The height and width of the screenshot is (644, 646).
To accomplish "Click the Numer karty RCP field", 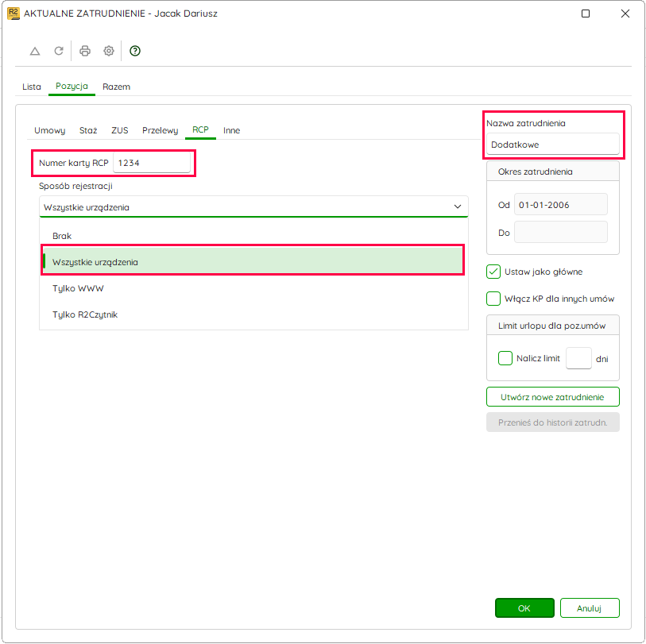I will [152, 163].
